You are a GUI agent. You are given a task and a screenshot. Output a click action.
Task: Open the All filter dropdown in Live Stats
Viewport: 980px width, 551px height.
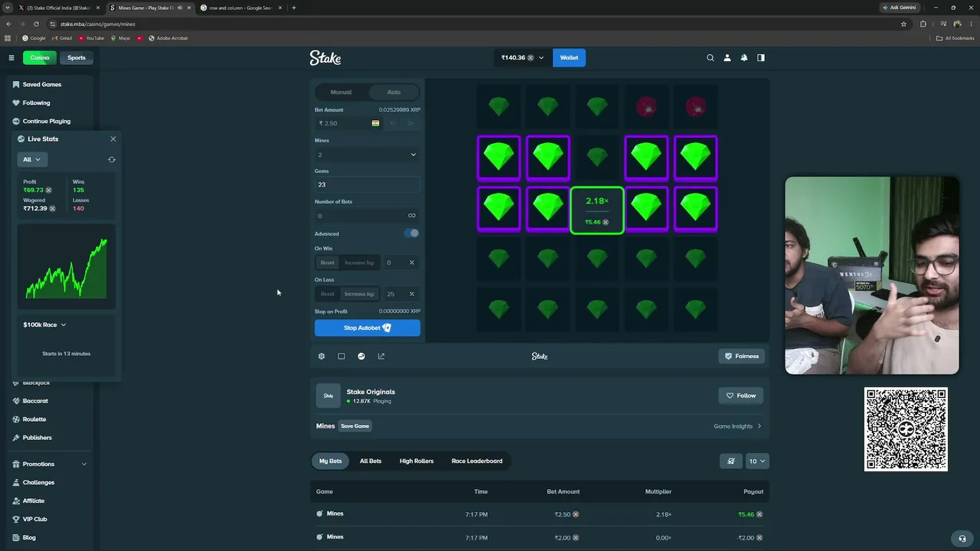coord(32,159)
